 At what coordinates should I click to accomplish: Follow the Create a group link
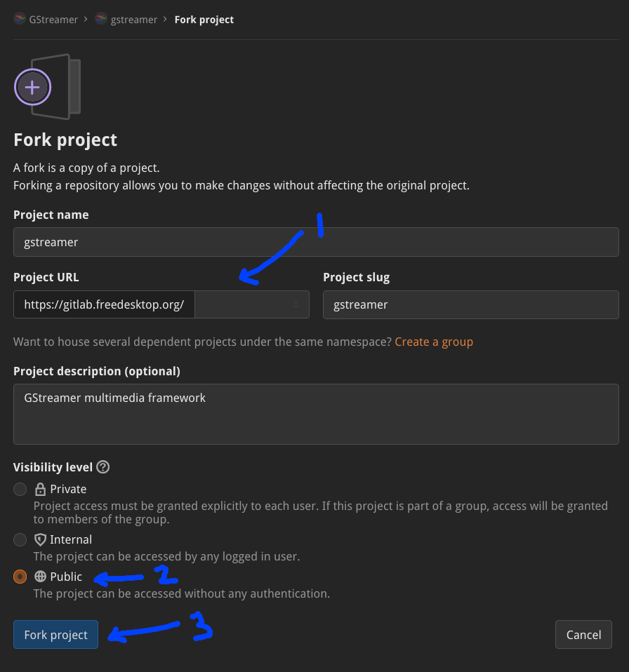click(x=434, y=342)
